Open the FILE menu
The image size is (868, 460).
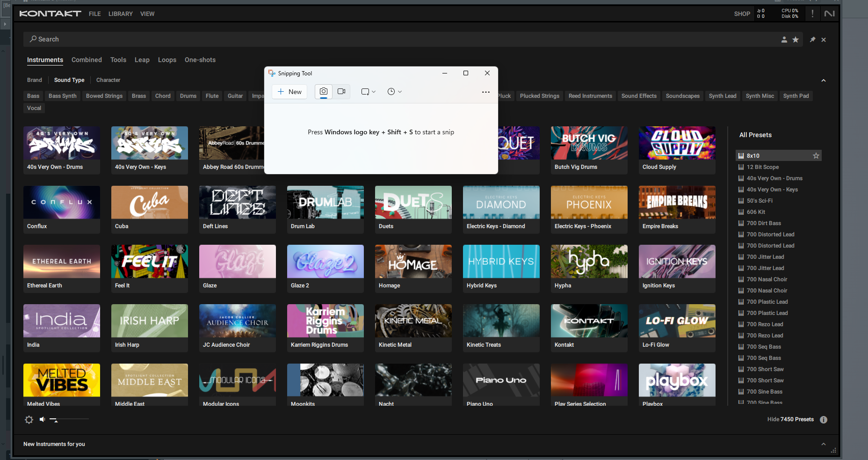pos(95,14)
